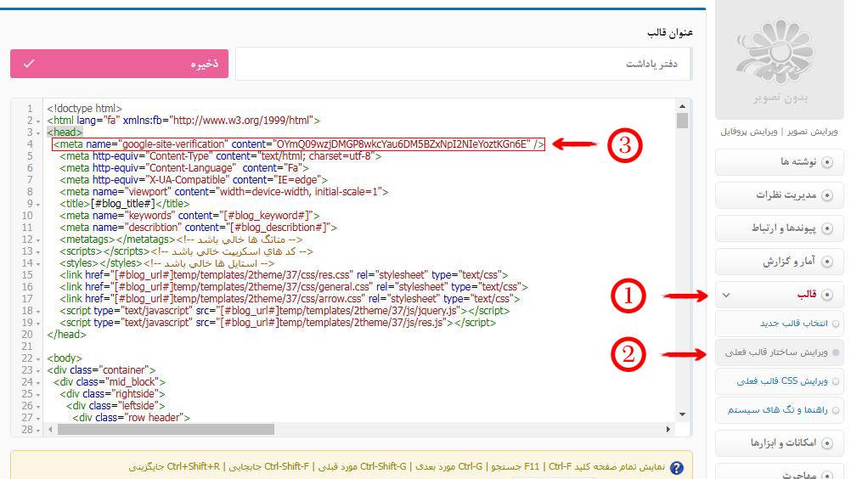Click the editor scroll down arrow
Image resolution: width=868 pixels, height=479 pixels.
[x=682, y=414]
